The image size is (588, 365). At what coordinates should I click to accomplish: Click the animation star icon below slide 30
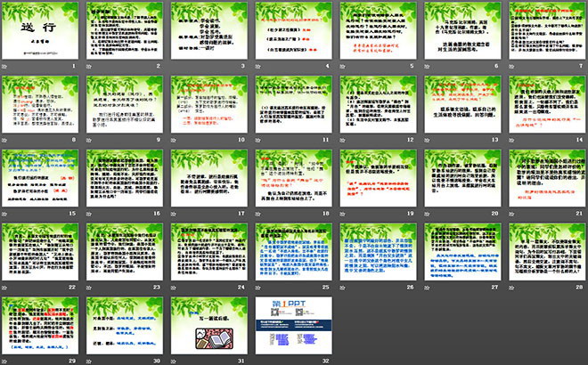(89, 361)
